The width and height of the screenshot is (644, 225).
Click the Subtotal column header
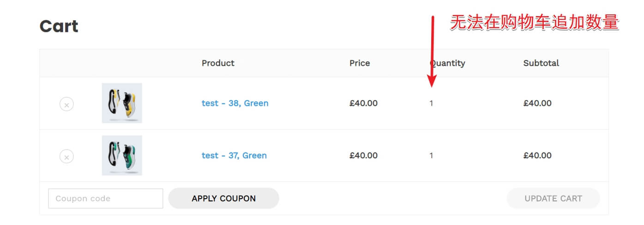(x=541, y=63)
